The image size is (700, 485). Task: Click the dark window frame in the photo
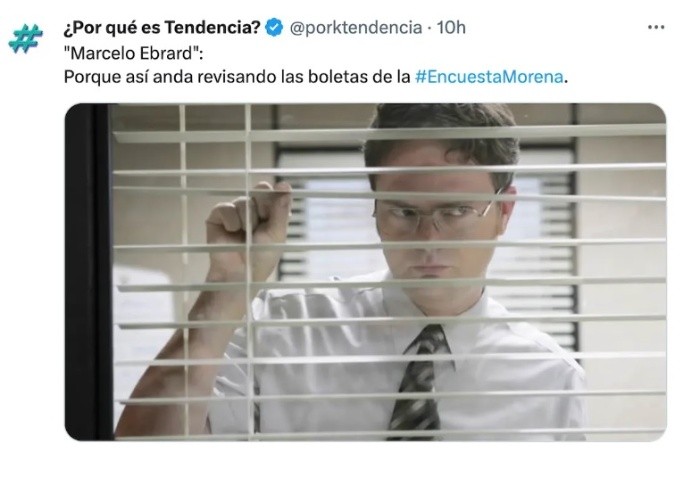[x=88, y=272]
